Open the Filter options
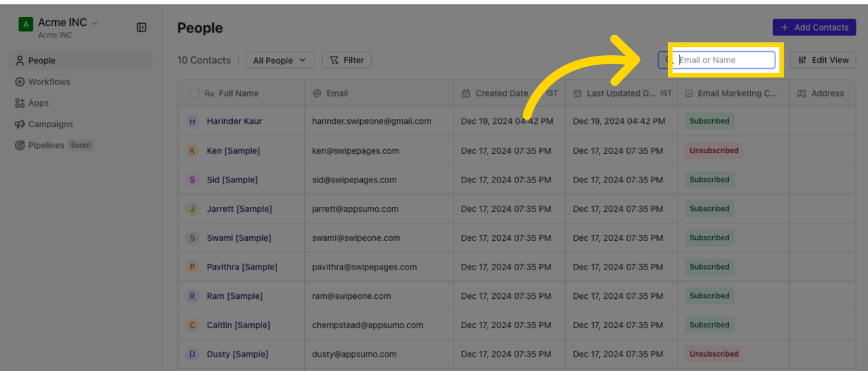This screenshot has width=868, height=371. coord(347,61)
